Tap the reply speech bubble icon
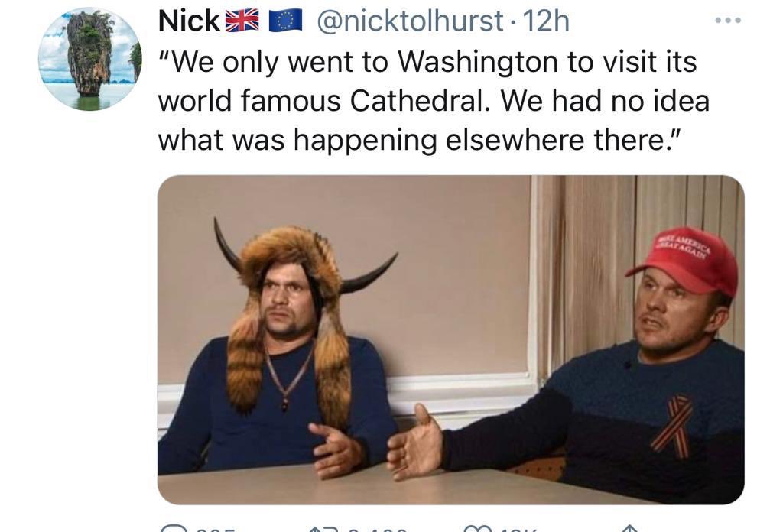 [x=174, y=528]
